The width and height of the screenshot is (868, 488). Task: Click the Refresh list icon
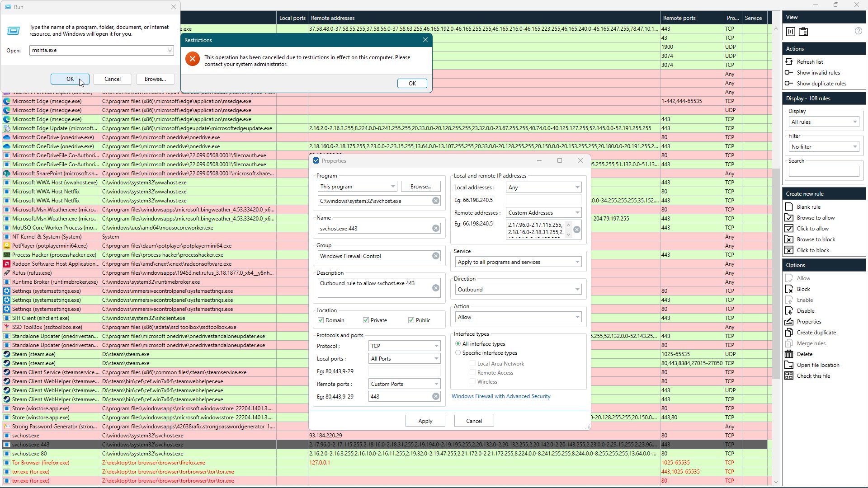[x=789, y=61]
